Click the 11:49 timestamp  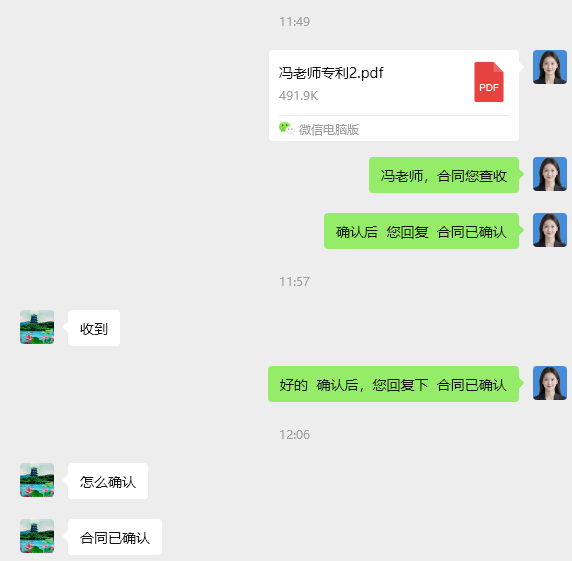tap(294, 22)
